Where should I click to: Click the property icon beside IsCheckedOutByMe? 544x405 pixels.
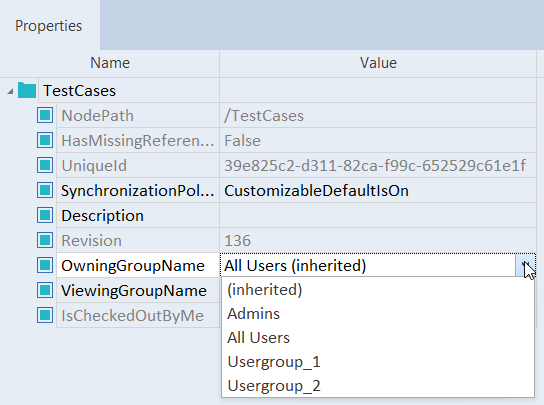click(x=45, y=315)
